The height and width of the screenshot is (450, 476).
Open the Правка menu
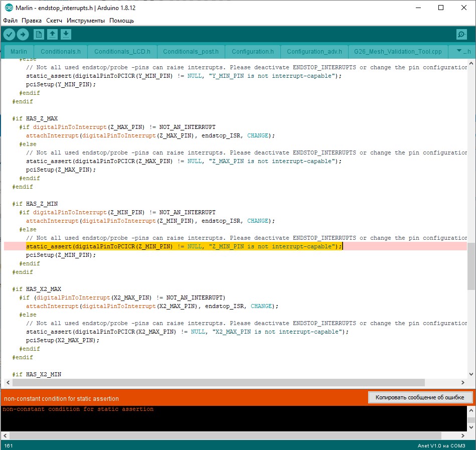point(32,21)
